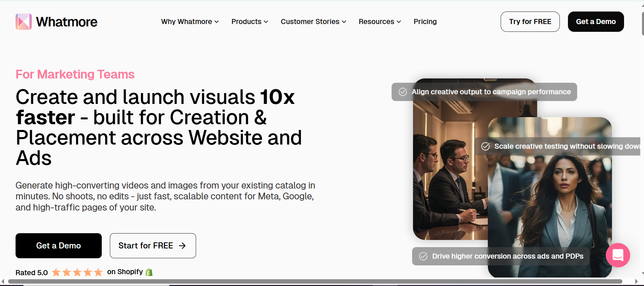Click the Whatmore logo icon
The width and height of the screenshot is (644, 286).
tap(24, 22)
